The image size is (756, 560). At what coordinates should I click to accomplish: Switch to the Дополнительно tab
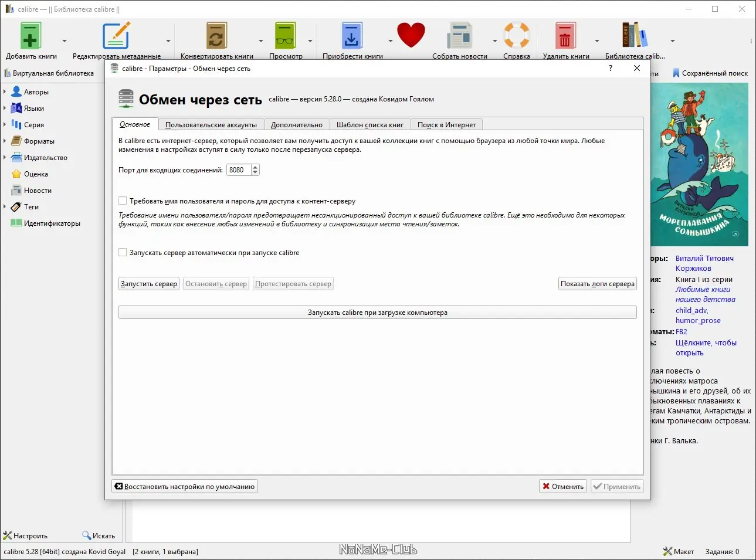(297, 125)
